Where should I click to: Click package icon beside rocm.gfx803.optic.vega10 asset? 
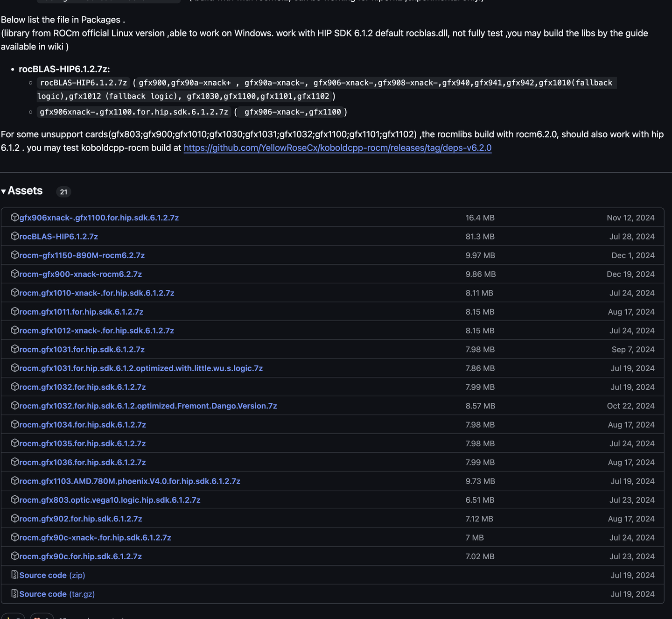(14, 499)
